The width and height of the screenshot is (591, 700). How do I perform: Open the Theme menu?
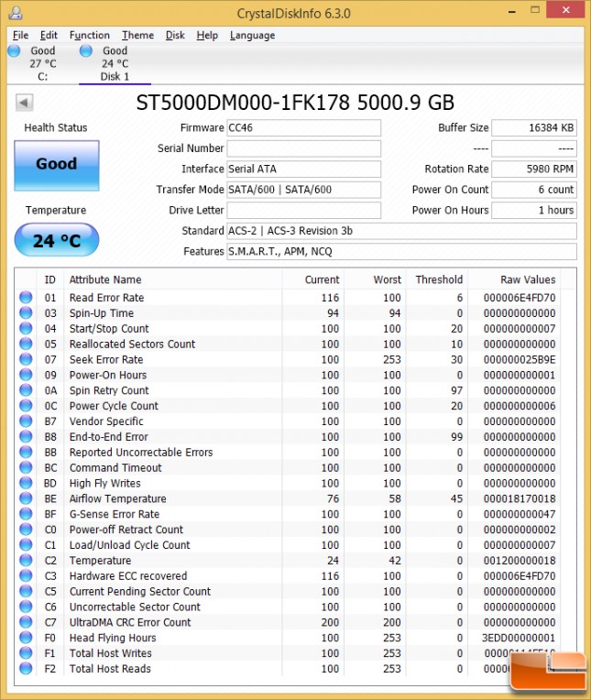coord(138,35)
